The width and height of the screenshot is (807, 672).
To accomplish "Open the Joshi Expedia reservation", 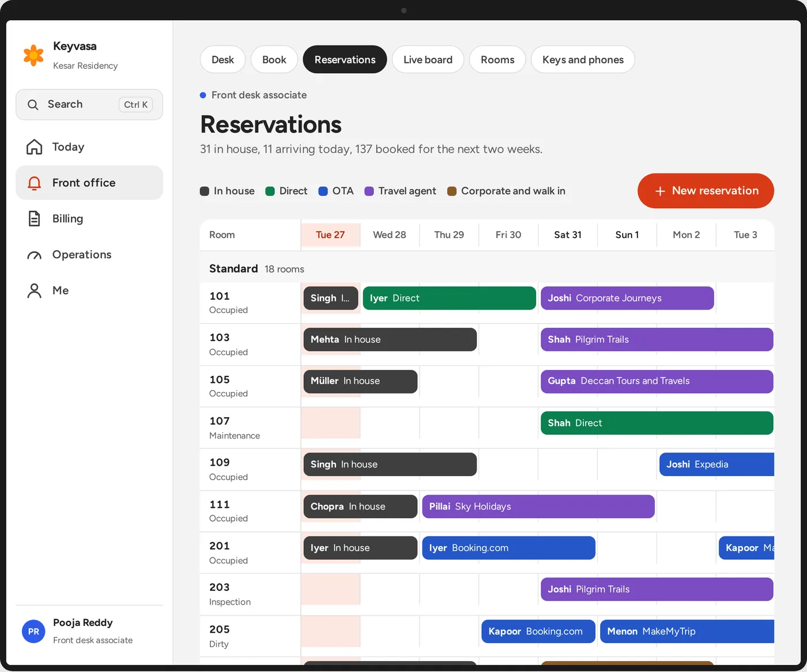I will (x=717, y=465).
